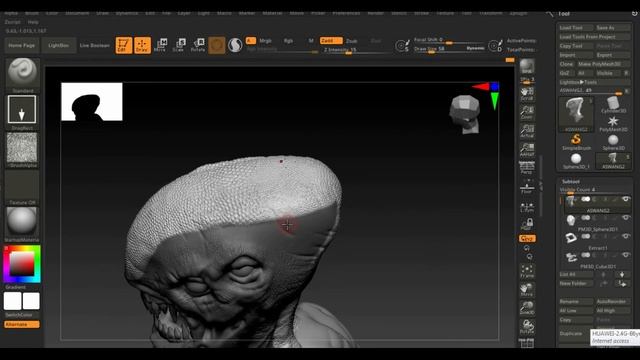Open the Help menu
This screenshot has width=640, height=360.
click(33, 22)
